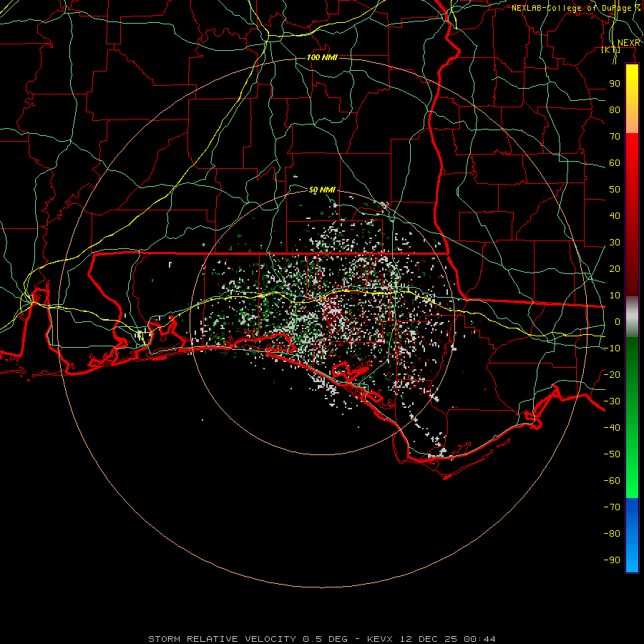Image resolution: width=644 pixels, height=644 pixels.
Task: Click the 0 value on velocity scale
Action: (x=618, y=321)
